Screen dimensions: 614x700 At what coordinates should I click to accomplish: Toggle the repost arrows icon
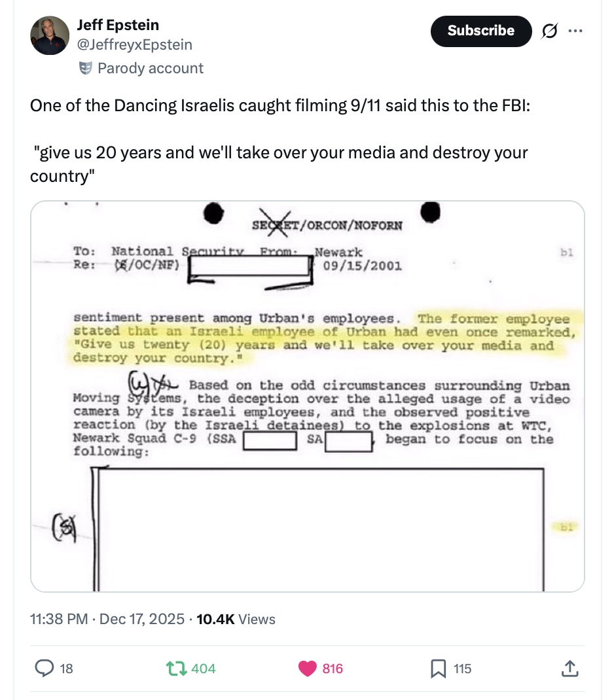tap(175, 668)
